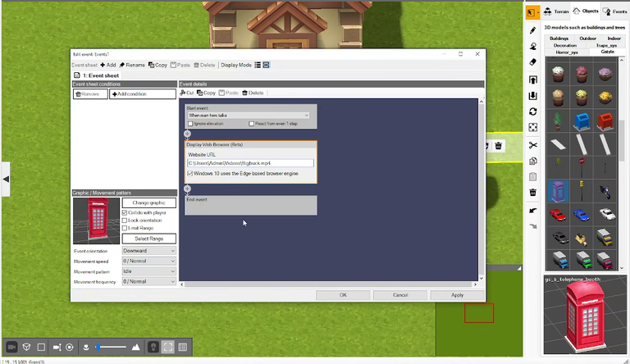Open the Movement pattern Idle dropdown
Screen dimensions: 630x364
pos(148,271)
